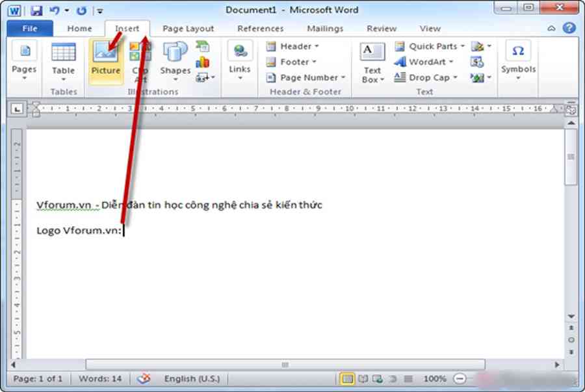
Task: Insert a Chart via bar chart icon
Action: tap(203, 62)
